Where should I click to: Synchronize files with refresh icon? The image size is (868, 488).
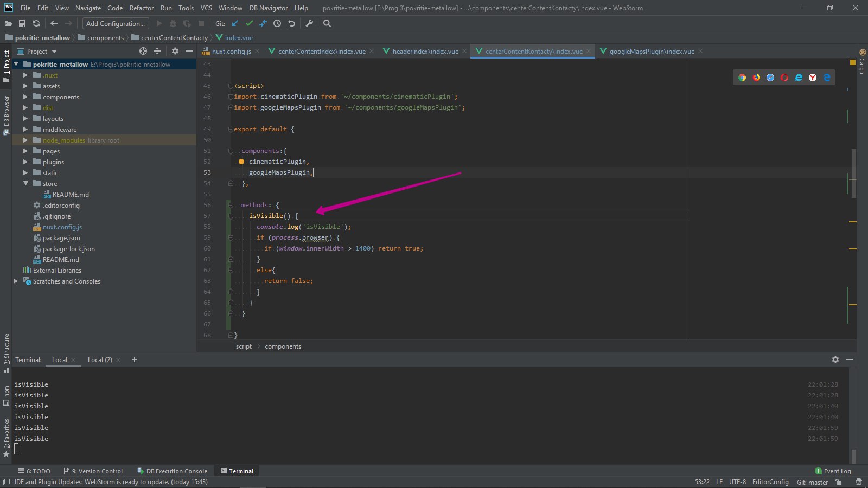[36, 23]
